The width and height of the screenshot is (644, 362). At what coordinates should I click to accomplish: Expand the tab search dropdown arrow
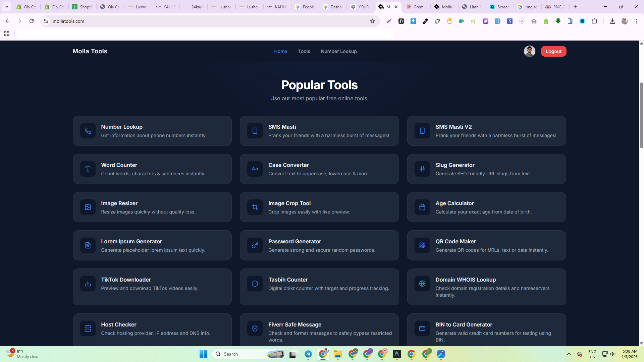(6, 7)
